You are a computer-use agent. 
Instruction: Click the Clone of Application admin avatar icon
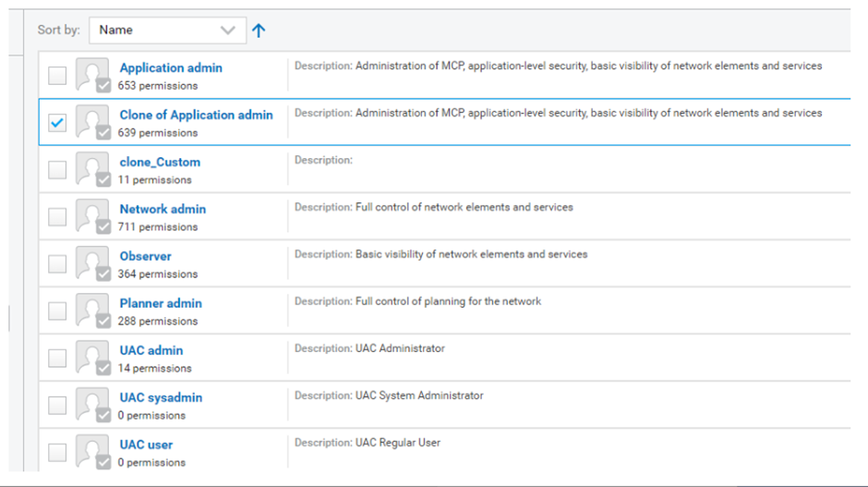(92, 121)
